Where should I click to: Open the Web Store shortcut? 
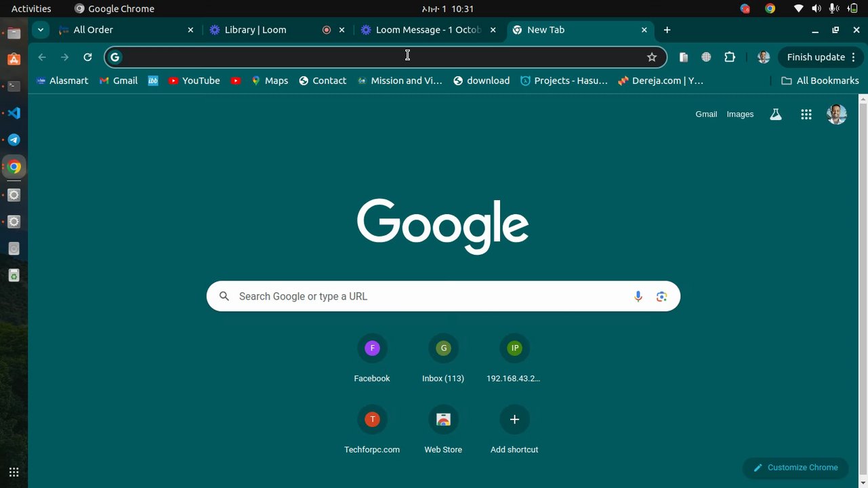click(443, 431)
